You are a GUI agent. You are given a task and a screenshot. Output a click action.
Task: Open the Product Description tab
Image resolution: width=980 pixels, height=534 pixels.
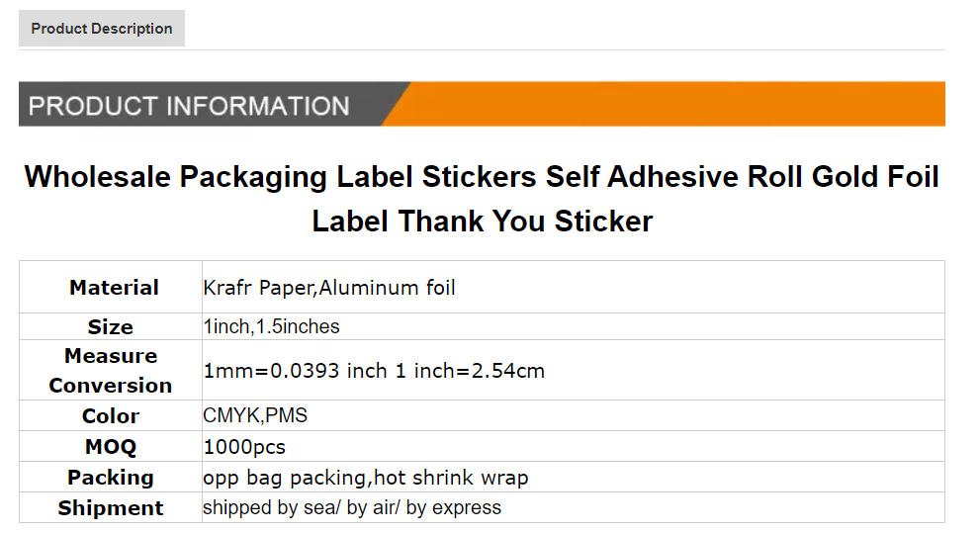click(x=102, y=28)
